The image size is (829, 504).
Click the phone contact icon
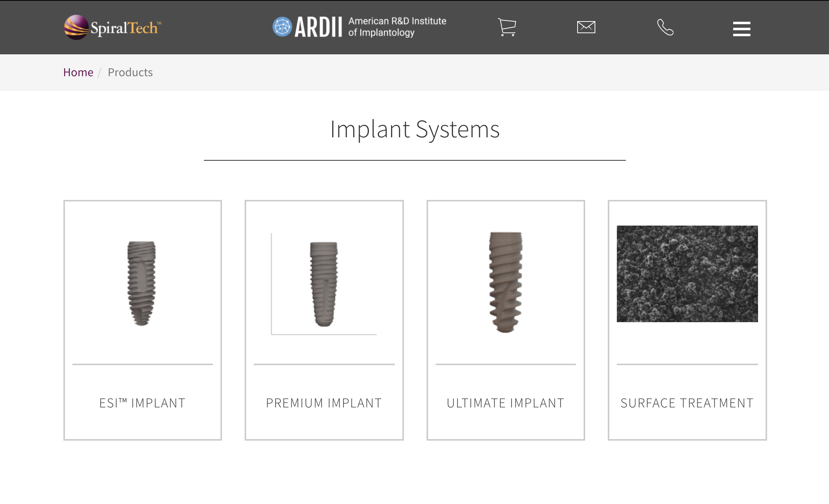click(x=665, y=27)
